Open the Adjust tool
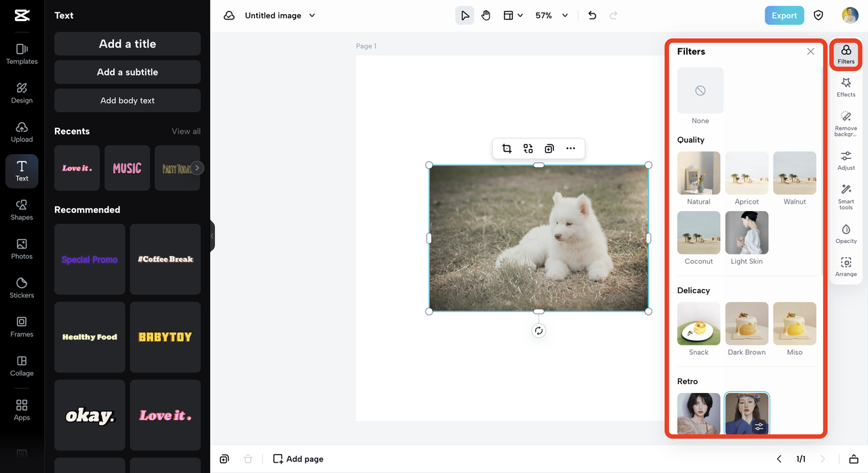The width and height of the screenshot is (868, 473). 846,161
